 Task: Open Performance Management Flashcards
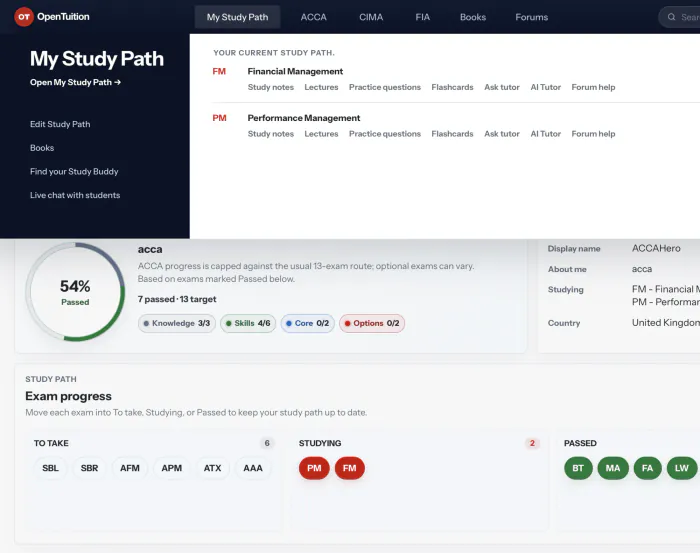pos(452,133)
